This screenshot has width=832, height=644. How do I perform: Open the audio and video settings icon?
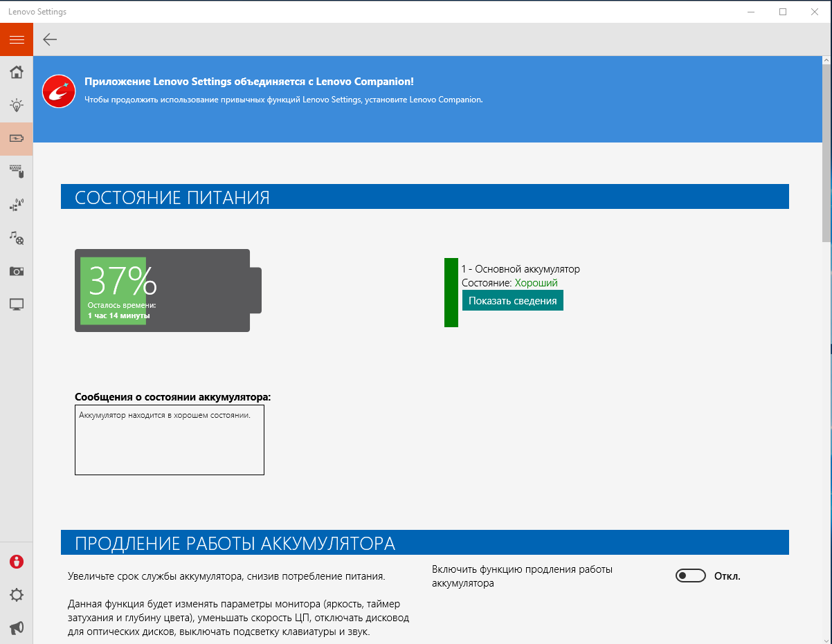[x=17, y=238]
